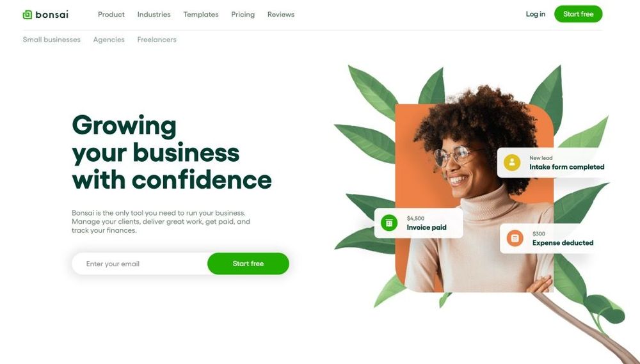Select the Agencies tab
Image resolution: width=640 pixels, height=364 pixels.
(109, 40)
